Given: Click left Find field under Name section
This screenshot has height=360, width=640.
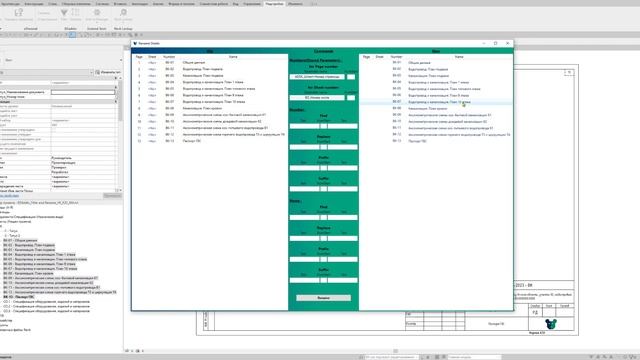Looking at the screenshot, I should pyautogui.click(x=304, y=218).
